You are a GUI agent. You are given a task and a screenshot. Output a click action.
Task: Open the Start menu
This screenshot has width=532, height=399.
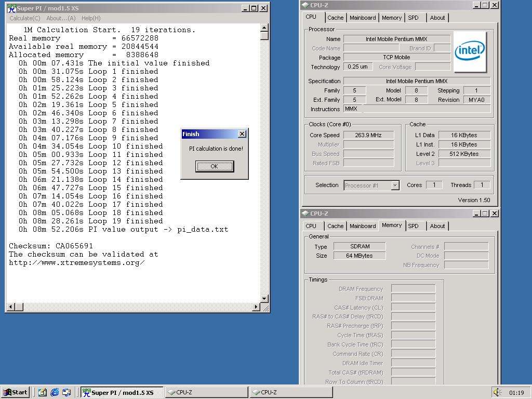pos(15,392)
